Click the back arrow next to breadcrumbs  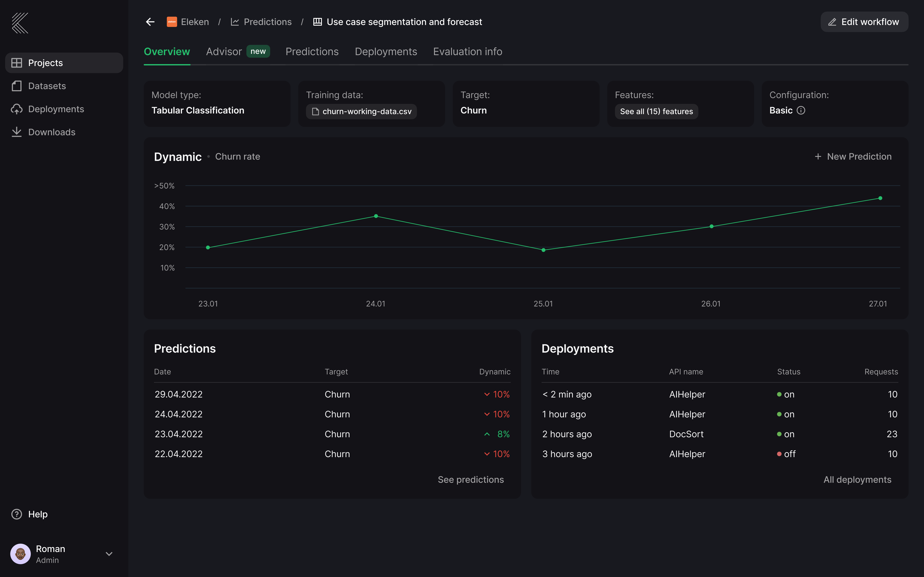click(150, 22)
